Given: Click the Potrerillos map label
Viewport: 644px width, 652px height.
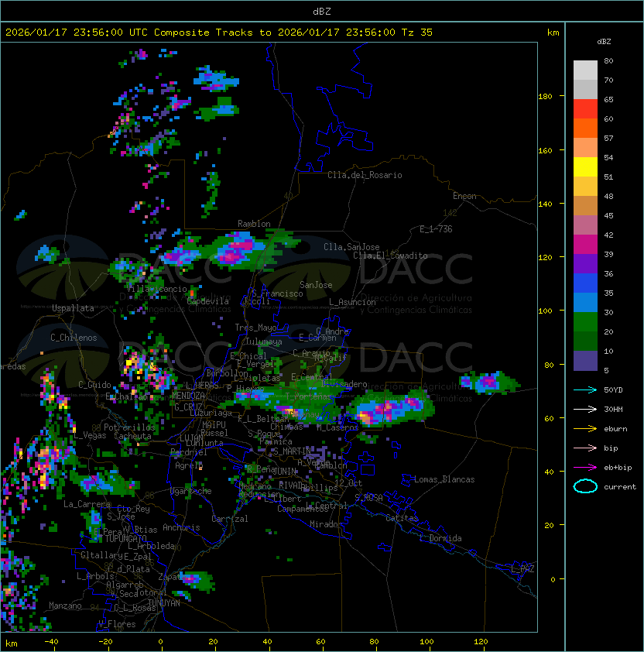Looking at the screenshot, I should pyautogui.click(x=129, y=427).
